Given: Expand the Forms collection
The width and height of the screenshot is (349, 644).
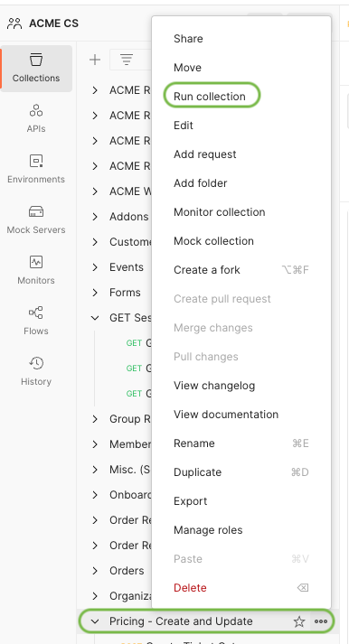Looking at the screenshot, I should (95, 293).
